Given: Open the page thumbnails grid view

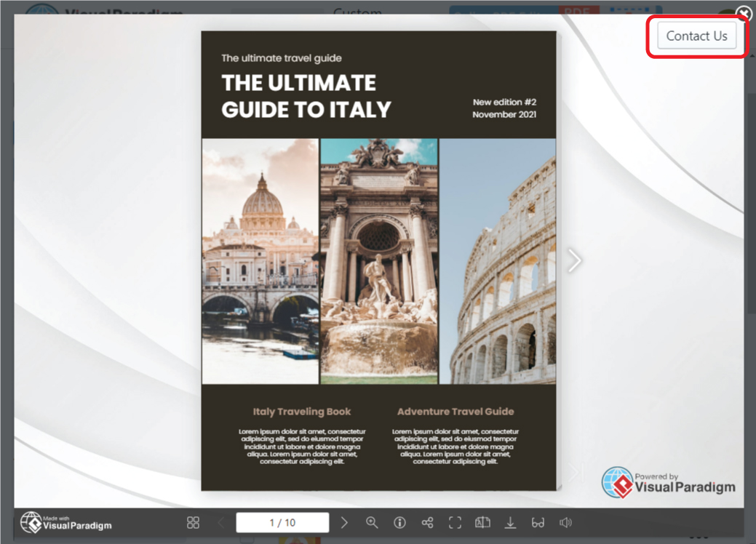Looking at the screenshot, I should pos(193,523).
